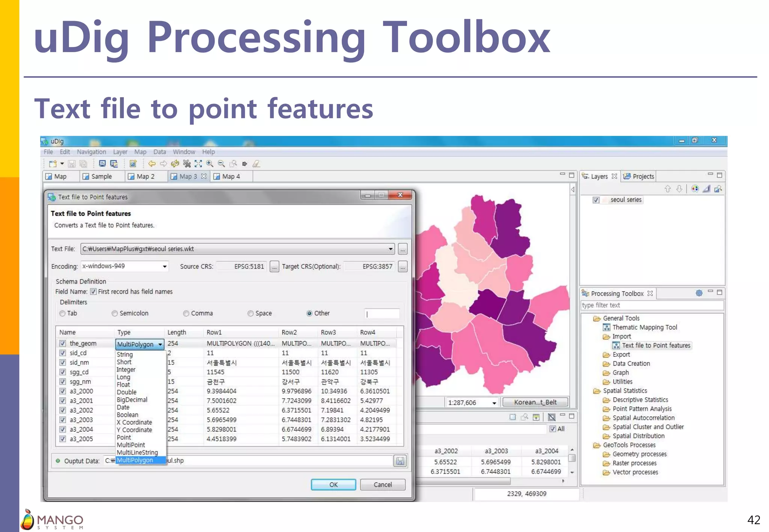
Task: Select the Space delimiter radio button
Action: pos(251,313)
